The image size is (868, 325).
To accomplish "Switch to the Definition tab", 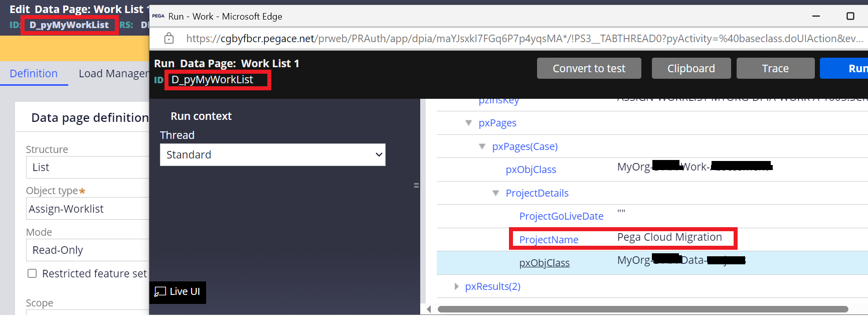I will tap(34, 74).
